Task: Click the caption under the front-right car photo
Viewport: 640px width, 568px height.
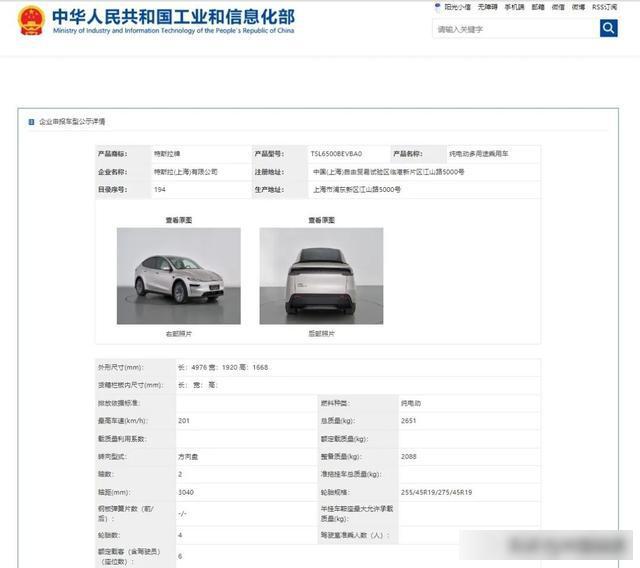Action: tap(179, 333)
